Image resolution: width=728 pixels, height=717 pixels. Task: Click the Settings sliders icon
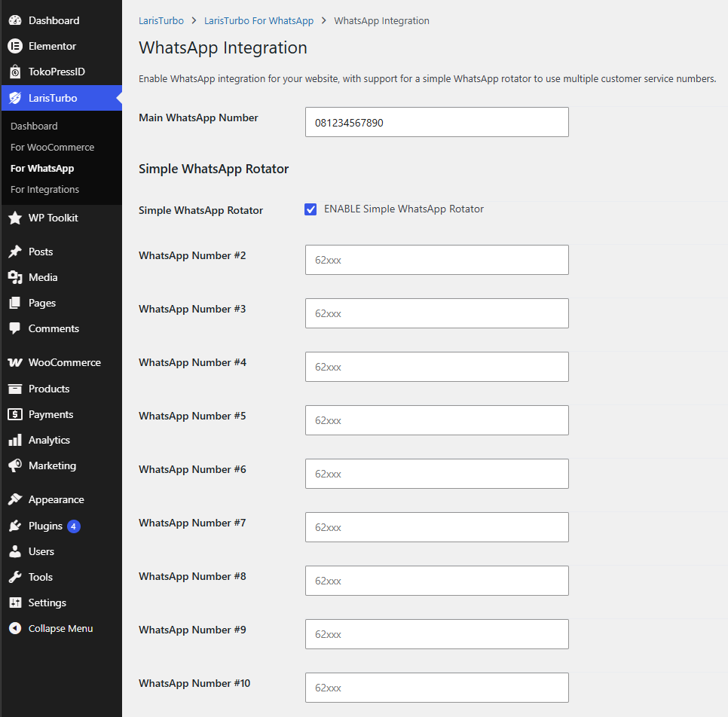[15, 603]
